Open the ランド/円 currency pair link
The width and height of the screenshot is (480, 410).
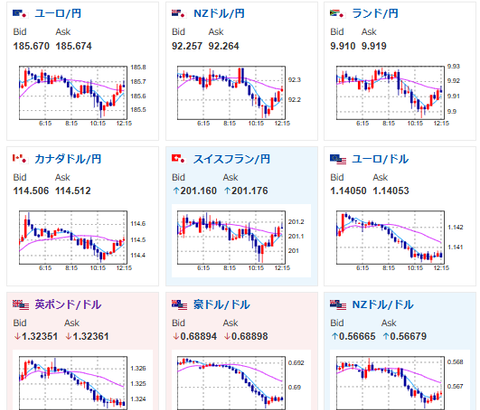click(375, 14)
